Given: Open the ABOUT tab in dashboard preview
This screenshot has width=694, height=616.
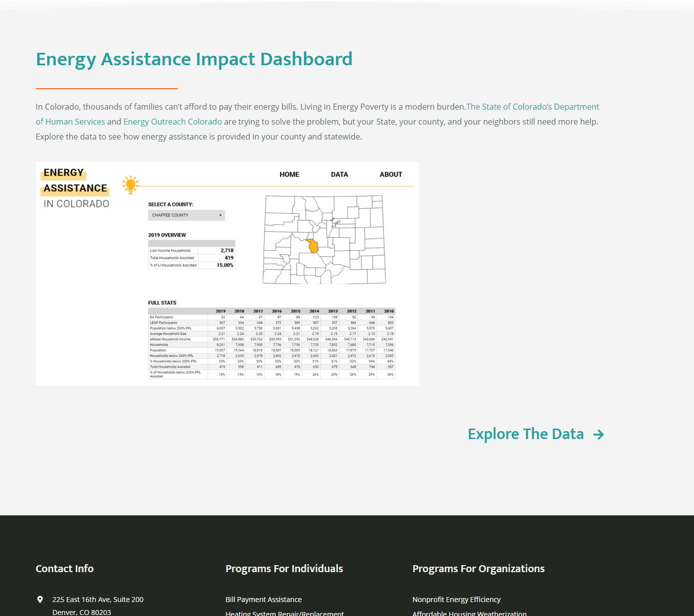Looking at the screenshot, I should pyautogui.click(x=390, y=174).
